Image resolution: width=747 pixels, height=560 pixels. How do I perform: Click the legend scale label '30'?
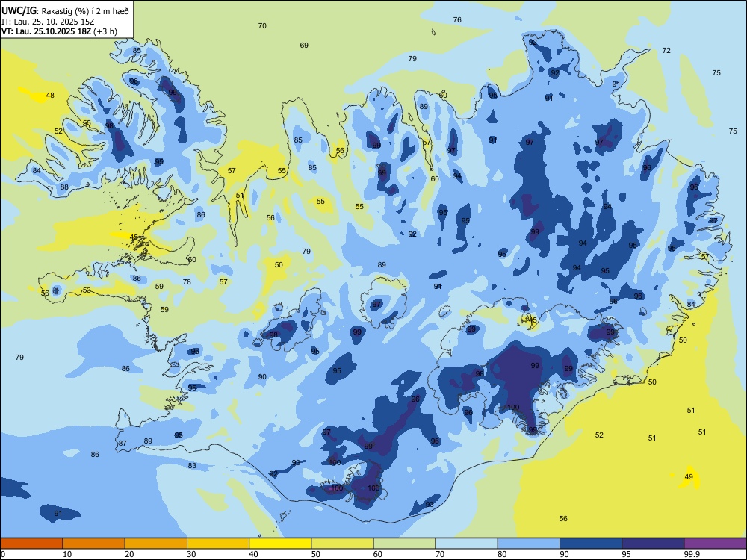pyautogui.click(x=191, y=554)
